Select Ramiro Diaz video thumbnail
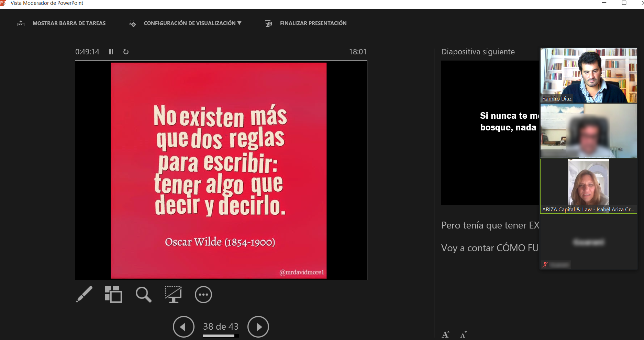 tap(588, 75)
